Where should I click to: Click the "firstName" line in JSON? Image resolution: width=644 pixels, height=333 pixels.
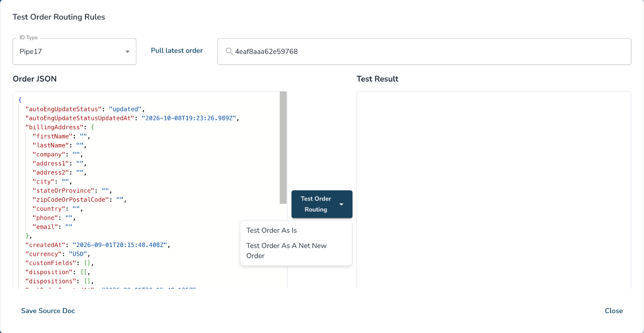point(61,136)
